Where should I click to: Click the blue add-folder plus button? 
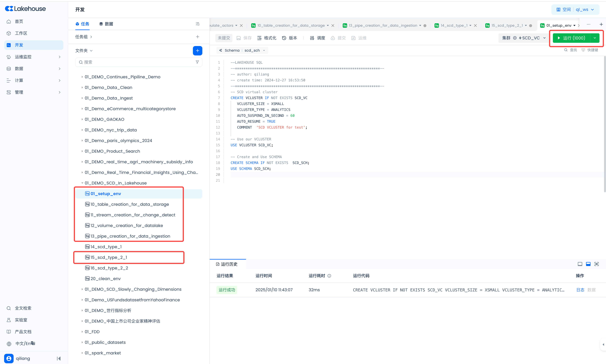(x=197, y=51)
